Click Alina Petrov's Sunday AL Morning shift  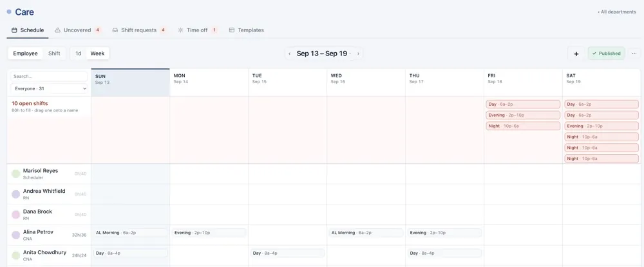coord(131,233)
